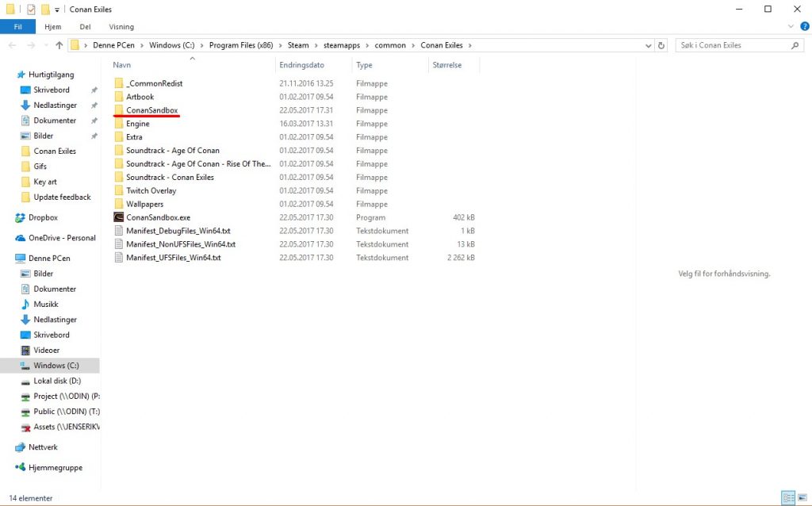812x506 pixels.
Task: Open the quick access toolbar customize dropdown
Action: [57, 10]
